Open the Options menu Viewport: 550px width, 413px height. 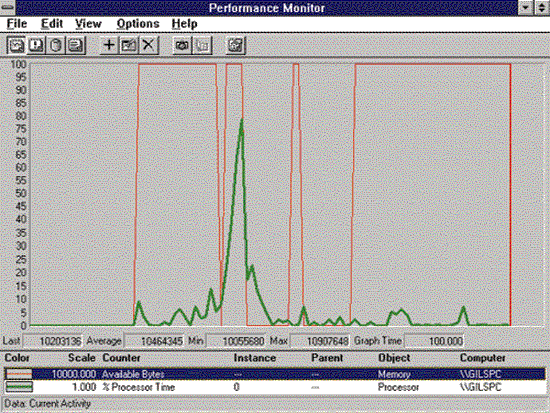(x=138, y=24)
